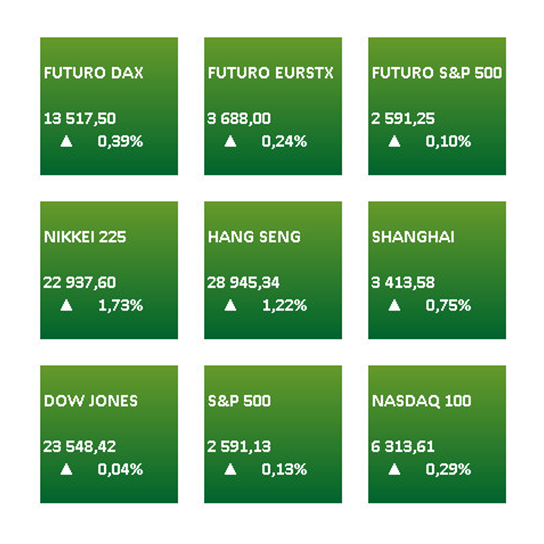The image size is (544, 544).
Task: Click the up arrow on Nasdaq 100 tile
Action: [394, 469]
